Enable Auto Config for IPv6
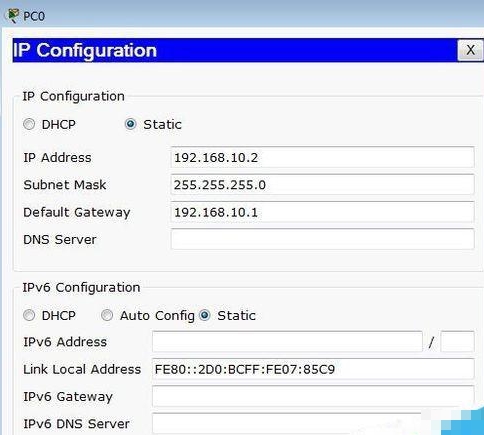 point(107,315)
